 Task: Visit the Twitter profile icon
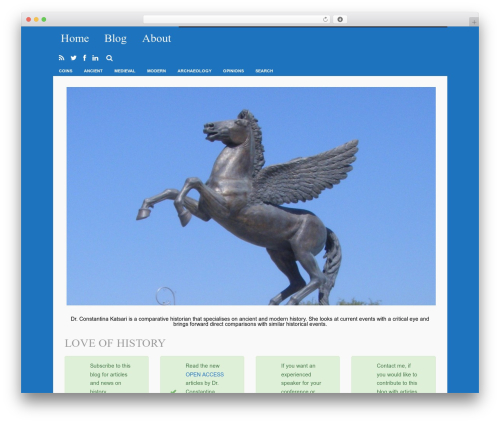73,58
